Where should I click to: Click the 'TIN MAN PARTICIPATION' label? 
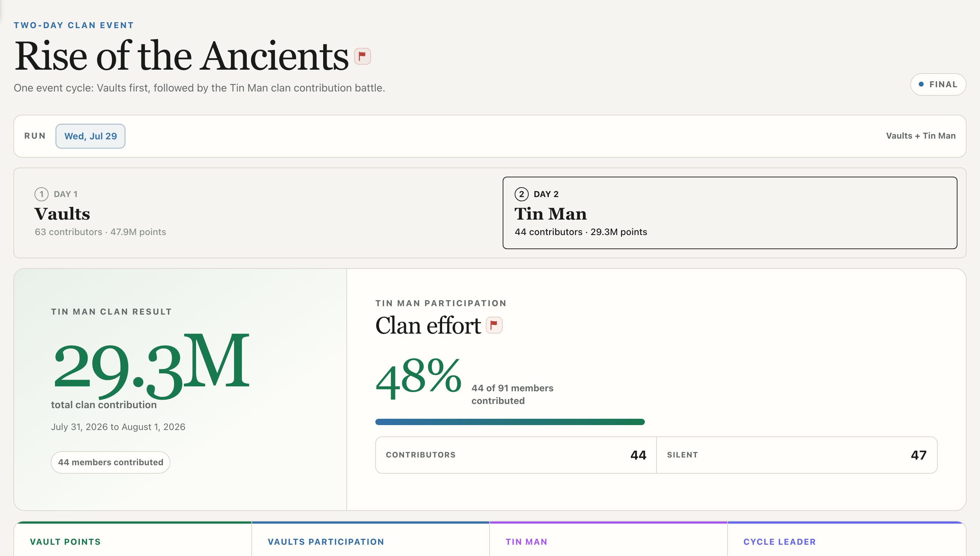click(441, 303)
